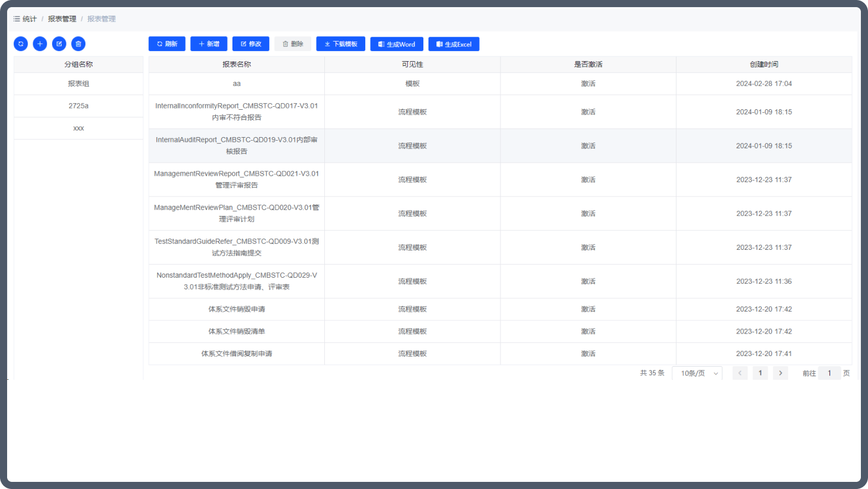This screenshot has width=868, height=489.
Task: Click the circular trash icon for groups
Action: point(78,44)
